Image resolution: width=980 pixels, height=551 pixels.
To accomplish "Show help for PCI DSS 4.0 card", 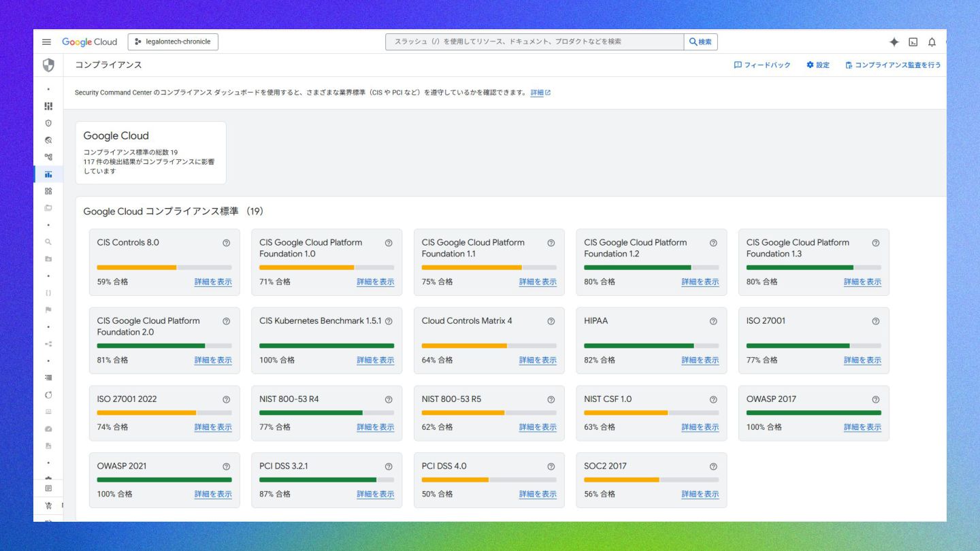I will pos(551,467).
